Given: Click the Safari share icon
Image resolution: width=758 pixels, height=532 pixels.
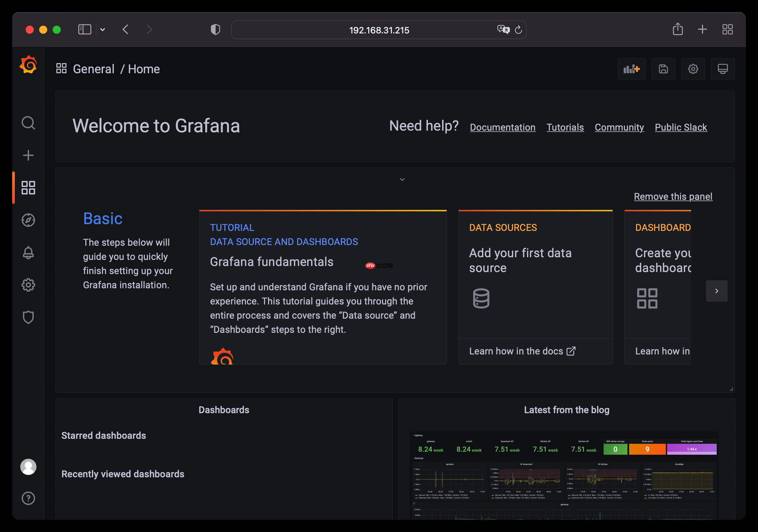Looking at the screenshot, I should [x=678, y=29].
